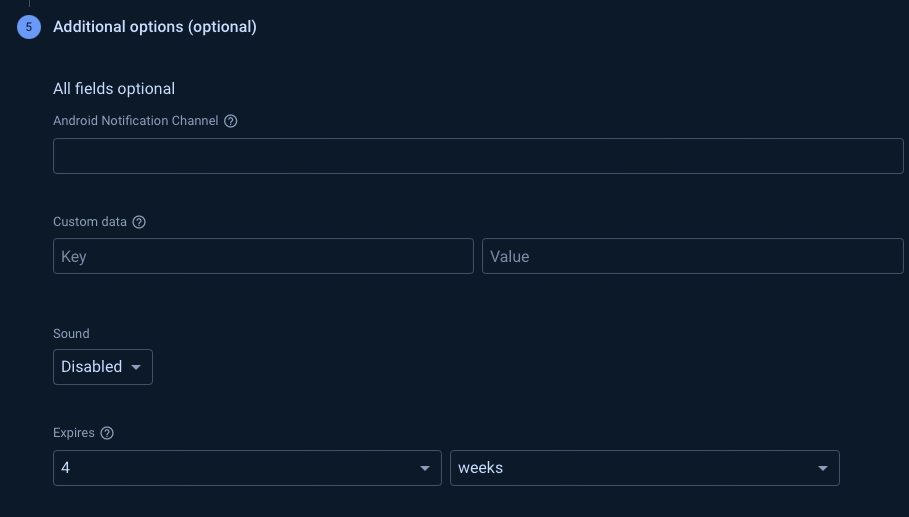Screen dimensions: 909x517
Task: Click the step 5 circle badge
Action: [x=29, y=27]
